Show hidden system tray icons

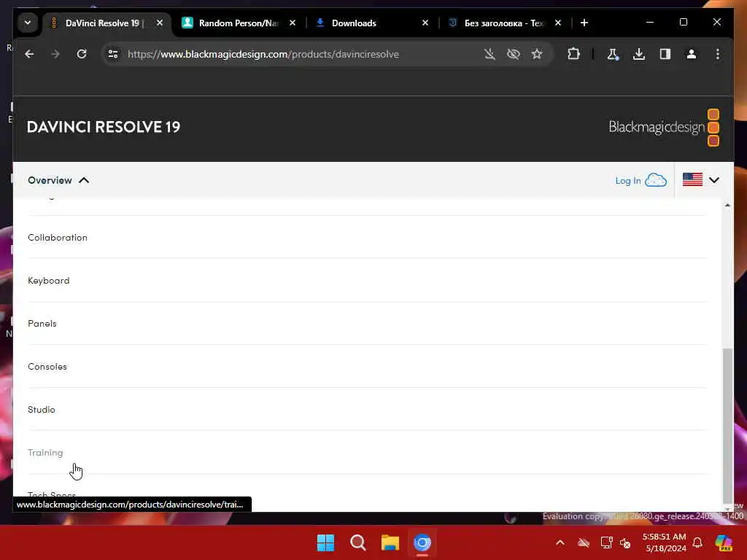coord(560,542)
